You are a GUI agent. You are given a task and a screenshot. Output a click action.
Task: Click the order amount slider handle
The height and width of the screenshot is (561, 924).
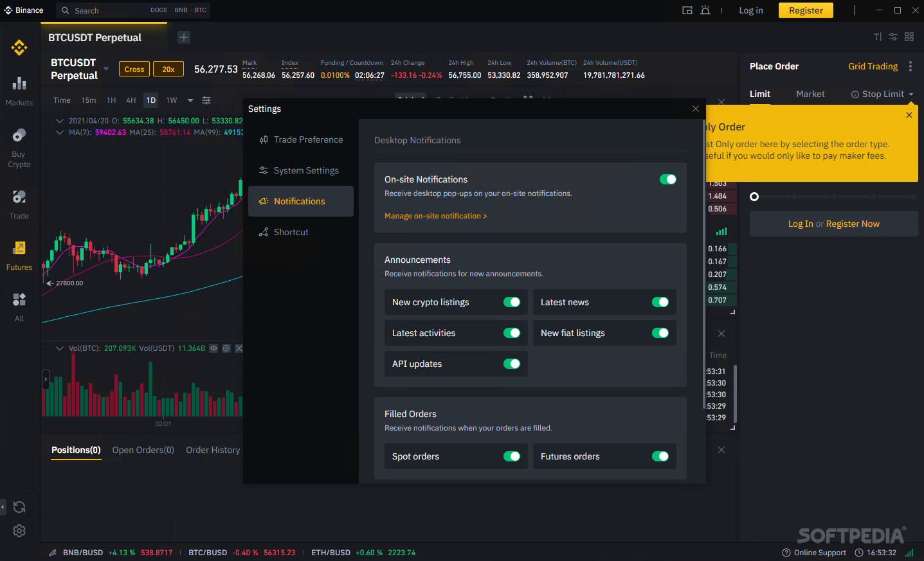click(754, 197)
